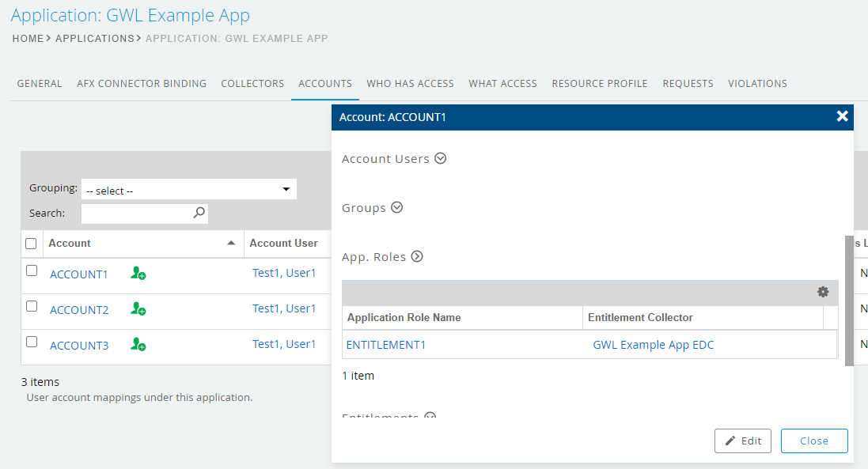Check the ACCOUNT1 row checkbox
Screen dimensions: 868x469
point(32,270)
